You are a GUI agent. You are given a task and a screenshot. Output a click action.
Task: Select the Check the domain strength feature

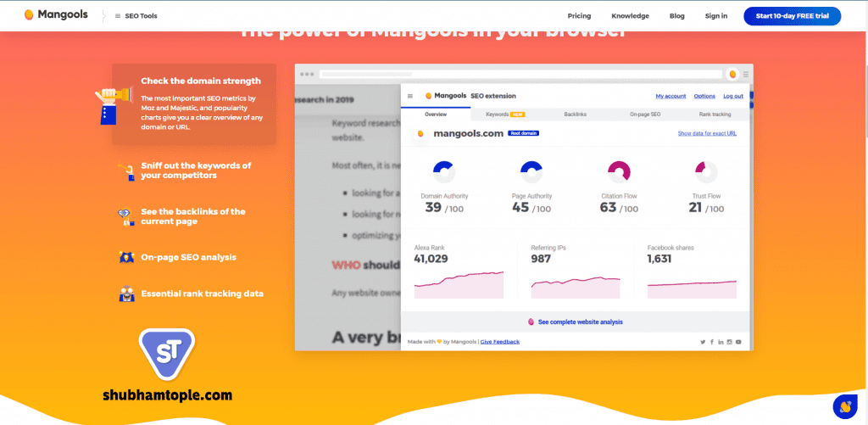pyautogui.click(x=194, y=104)
